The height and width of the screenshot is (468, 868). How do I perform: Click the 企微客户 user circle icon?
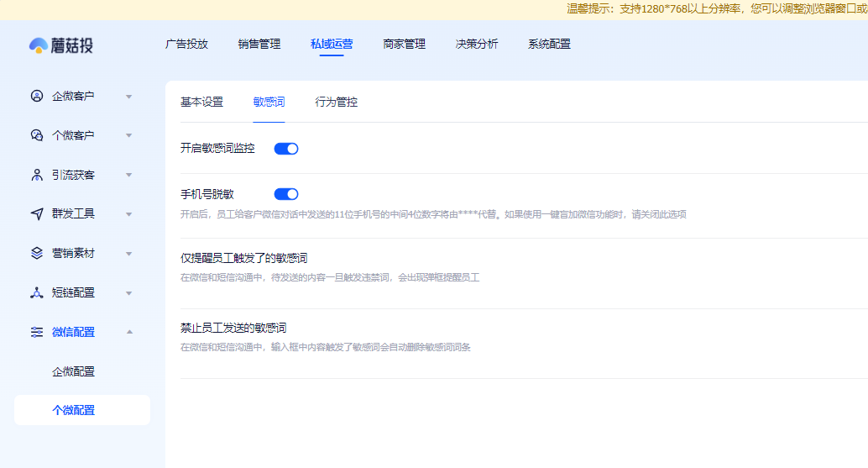37,97
